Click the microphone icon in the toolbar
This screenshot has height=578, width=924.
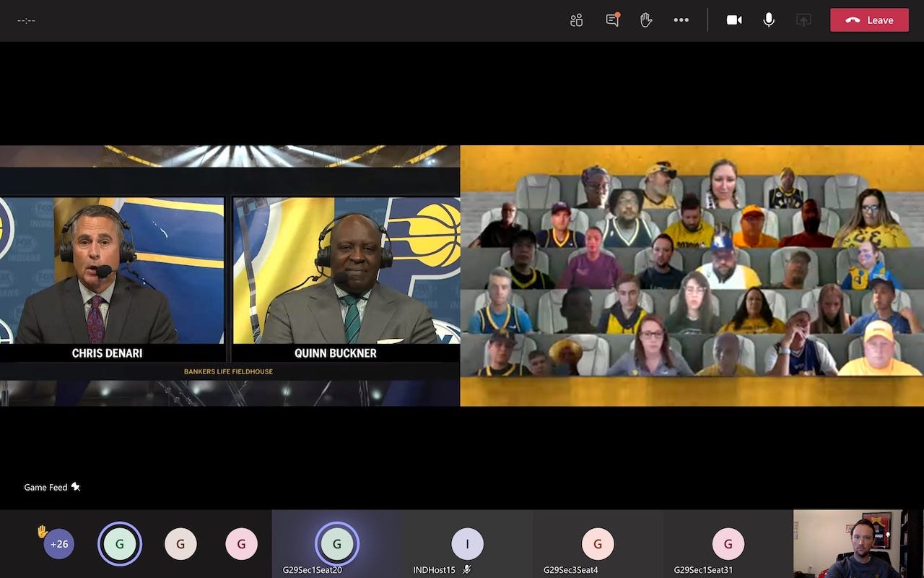(x=768, y=20)
